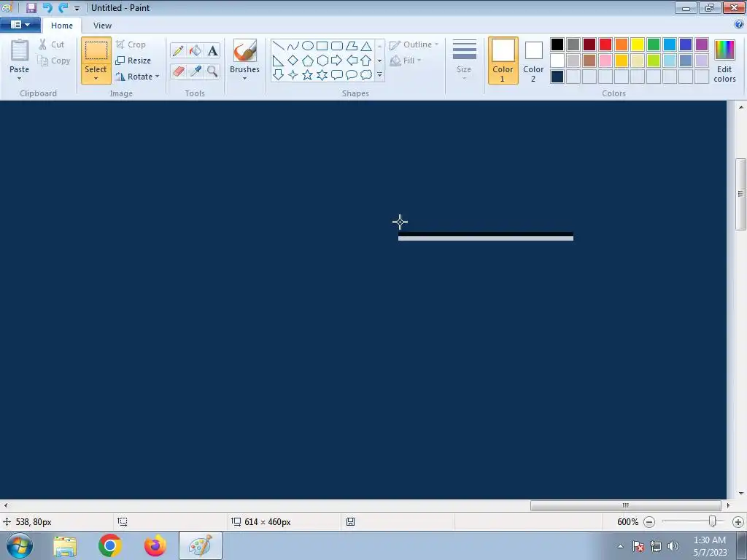Switch to the Home tab

tap(62, 26)
